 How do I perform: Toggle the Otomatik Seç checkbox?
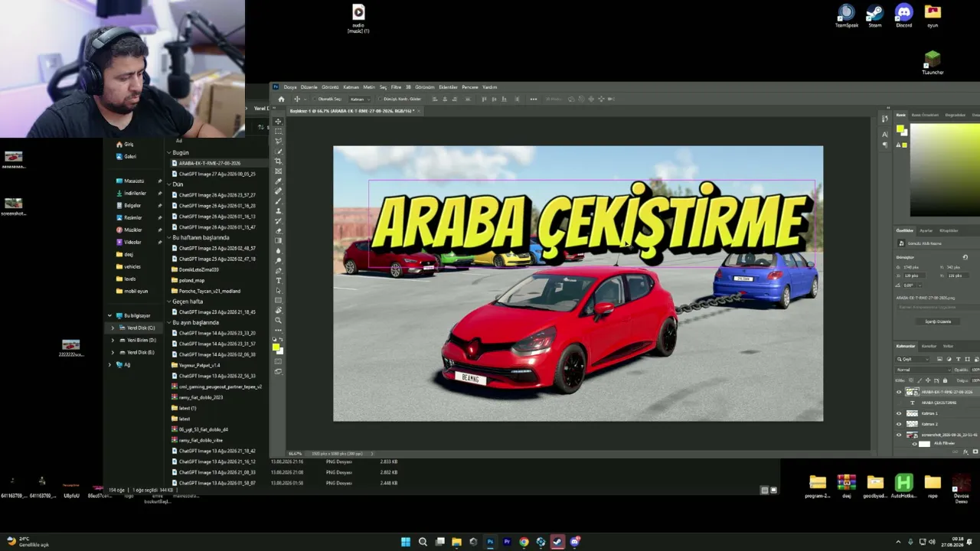coord(314,99)
